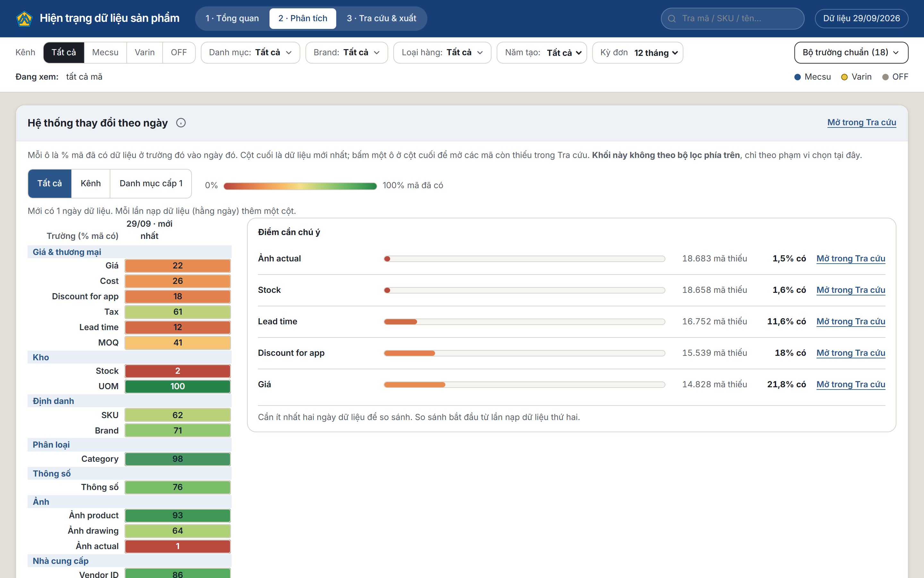
Task: Click the yellow Varin legend dot
Action: click(x=844, y=77)
